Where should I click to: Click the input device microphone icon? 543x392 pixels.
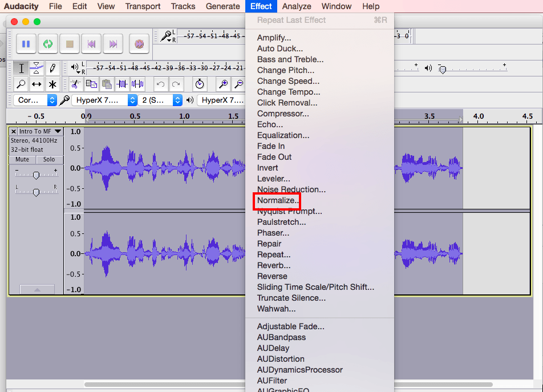(x=64, y=100)
